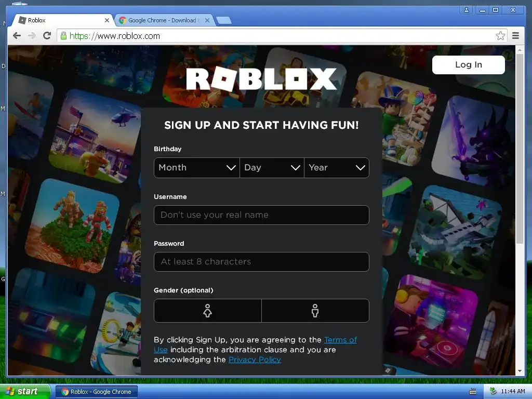The image size is (532, 399).
Task: Open the Terms of Use link
Action: [x=340, y=340]
